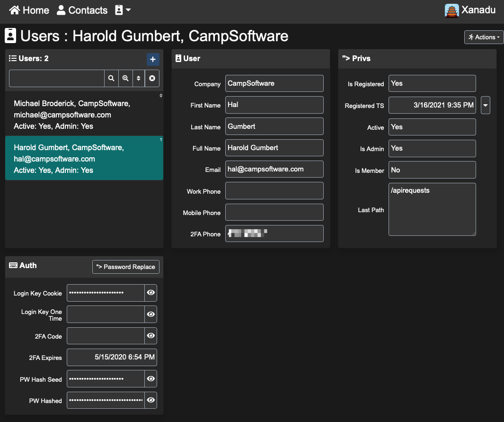Click inside the Users search field
The width and height of the screenshot is (504, 422).
pyautogui.click(x=56, y=78)
